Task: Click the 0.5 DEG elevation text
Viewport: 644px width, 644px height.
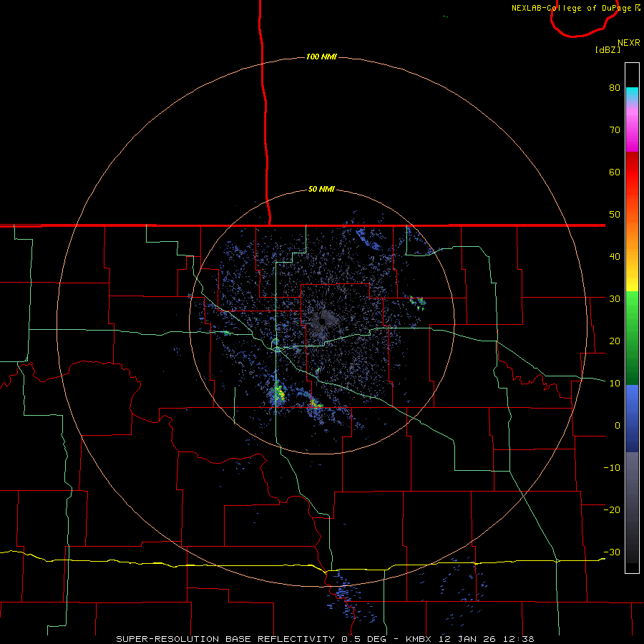Action: coord(365,639)
